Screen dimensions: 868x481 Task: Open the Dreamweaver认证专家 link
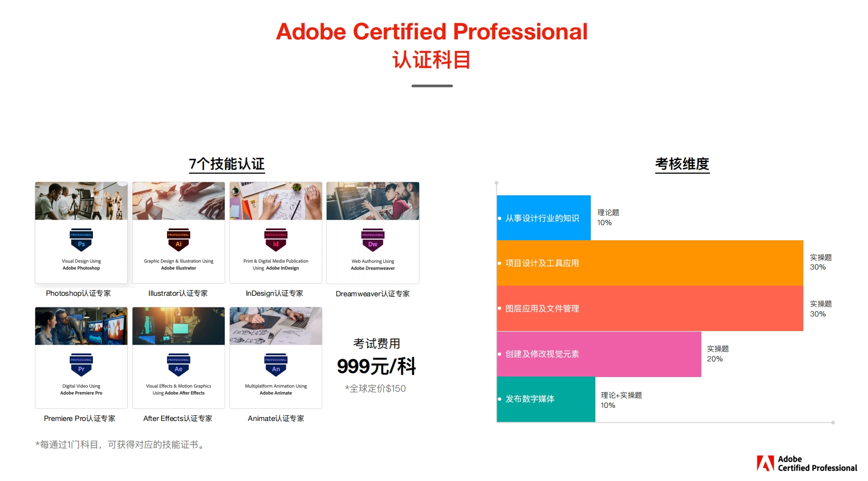pyautogui.click(x=373, y=293)
